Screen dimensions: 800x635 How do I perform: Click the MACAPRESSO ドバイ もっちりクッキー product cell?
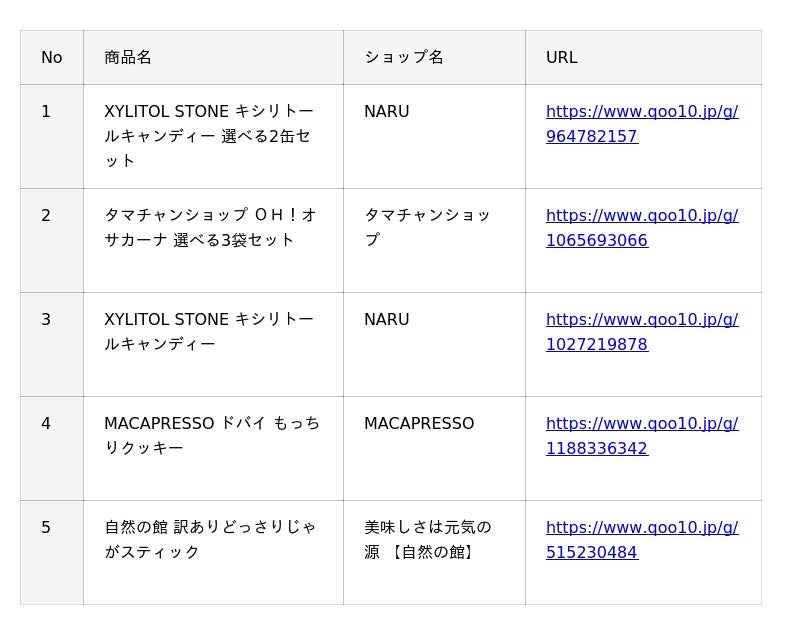point(213,449)
